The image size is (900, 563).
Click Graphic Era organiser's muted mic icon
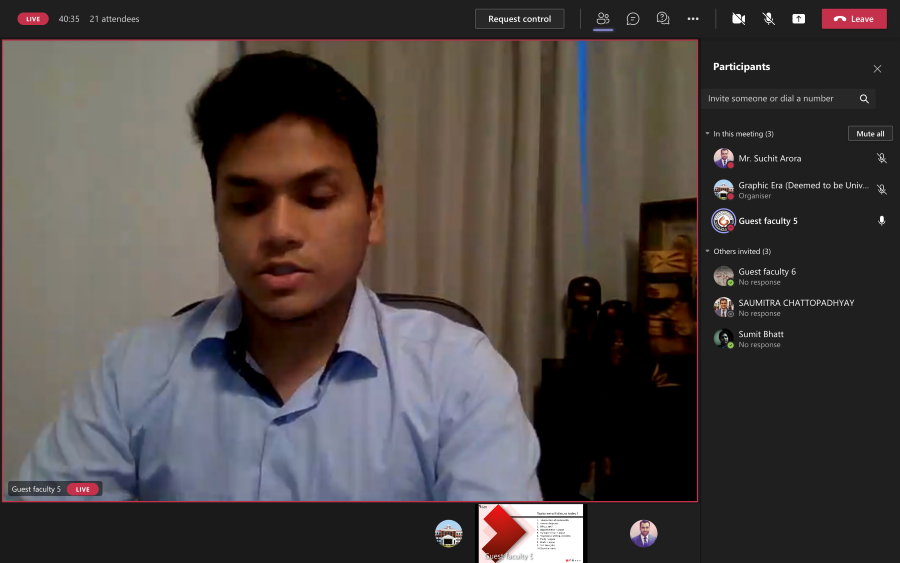point(881,189)
